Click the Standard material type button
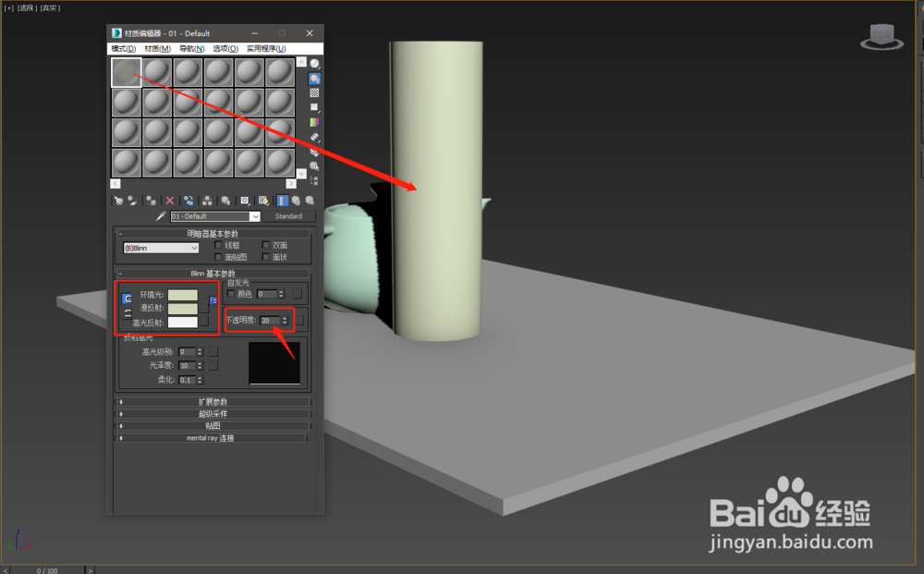Image resolution: width=924 pixels, height=574 pixels. tap(291, 216)
